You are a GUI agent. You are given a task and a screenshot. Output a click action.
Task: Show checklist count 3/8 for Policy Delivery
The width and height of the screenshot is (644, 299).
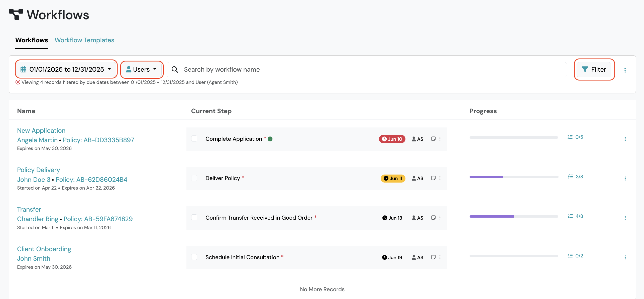pyautogui.click(x=575, y=177)
